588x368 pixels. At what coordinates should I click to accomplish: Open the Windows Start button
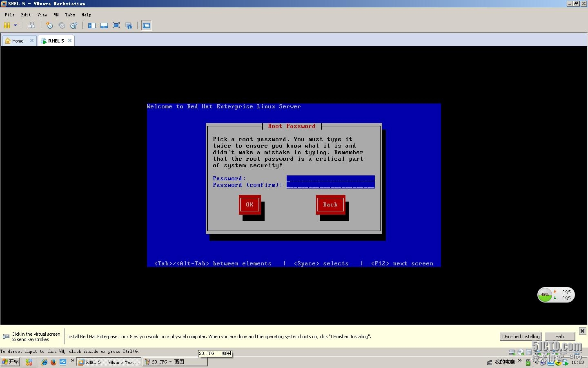point(10,362)
